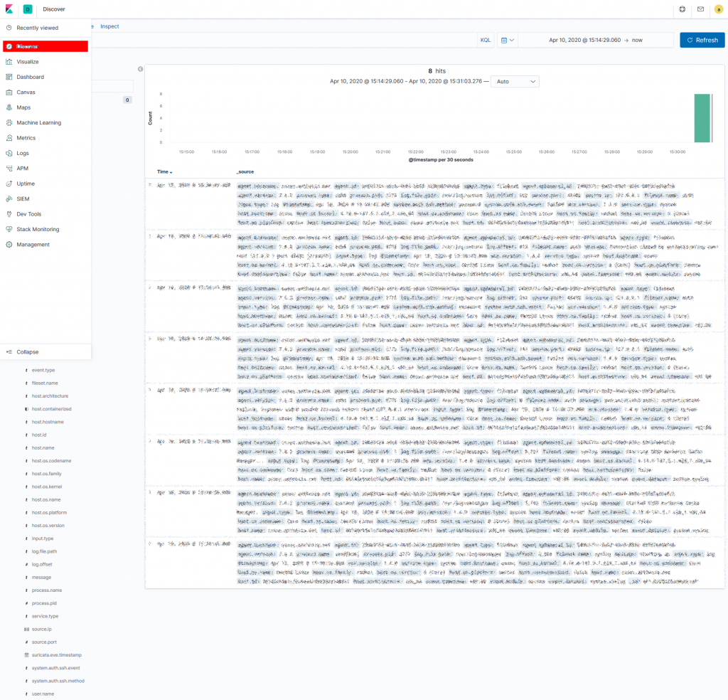Switch to the Inspect view
Image resolution: width=728 pixels, height=700 pixels.
pos(109,26)
